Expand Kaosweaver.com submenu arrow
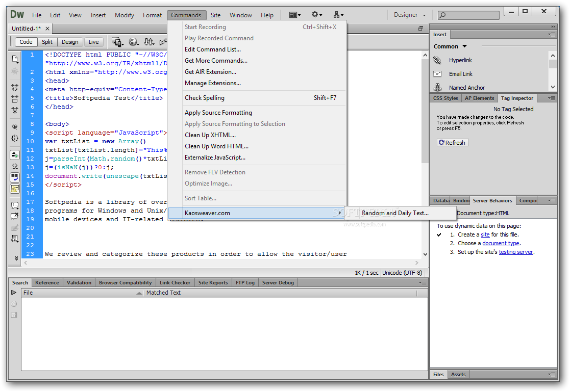570x392 pixels. point(339,213)
